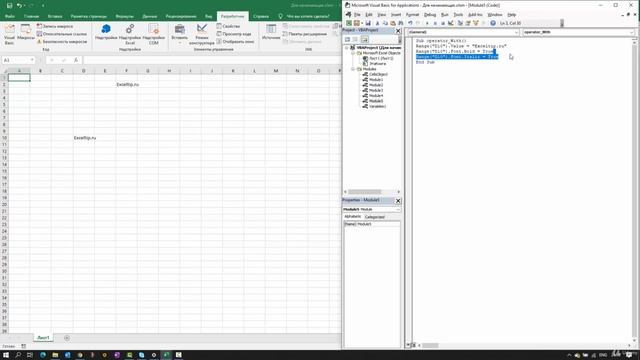The image size is (640, 360).
Task: Click View Code icon in Project pane
Action: [x=347, y=39]
